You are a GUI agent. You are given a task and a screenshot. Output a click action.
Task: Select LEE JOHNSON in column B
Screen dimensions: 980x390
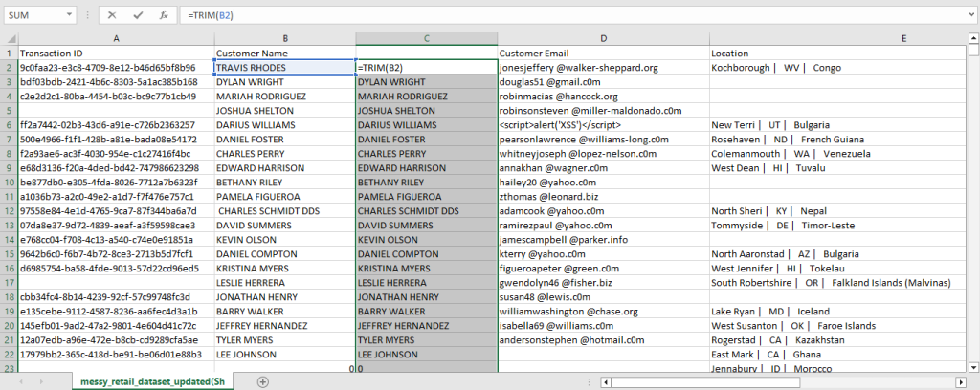coord(285,355)
